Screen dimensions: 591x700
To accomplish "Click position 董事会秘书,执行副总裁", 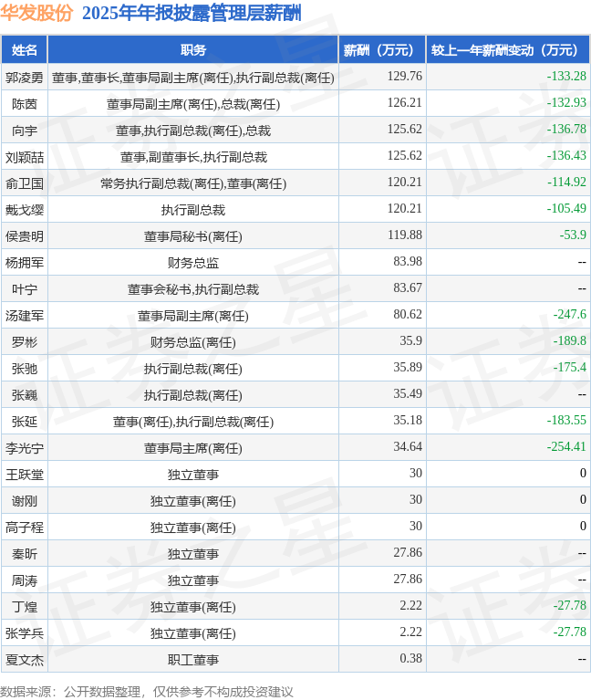I will [x=193, y=289].
